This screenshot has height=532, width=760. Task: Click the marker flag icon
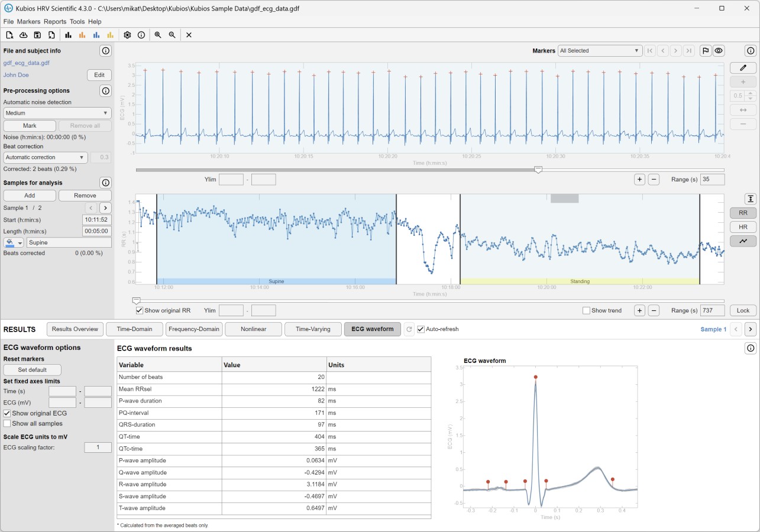pyautogui.click(x=705, y=51)
